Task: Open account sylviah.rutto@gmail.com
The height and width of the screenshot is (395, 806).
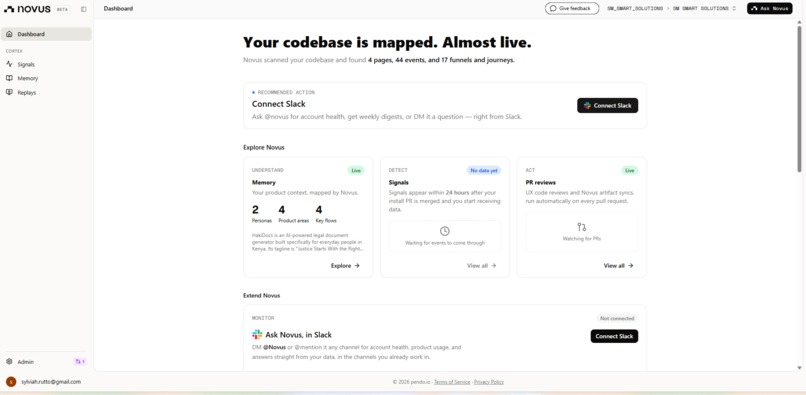Action: point(51,382)
